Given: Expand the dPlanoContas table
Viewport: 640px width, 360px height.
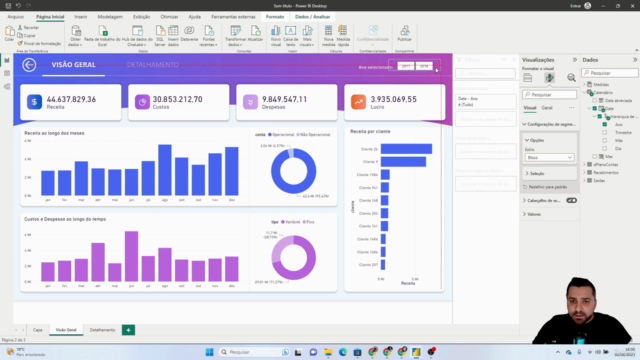Looking at the screenshot, I should (x=584, y=164).
